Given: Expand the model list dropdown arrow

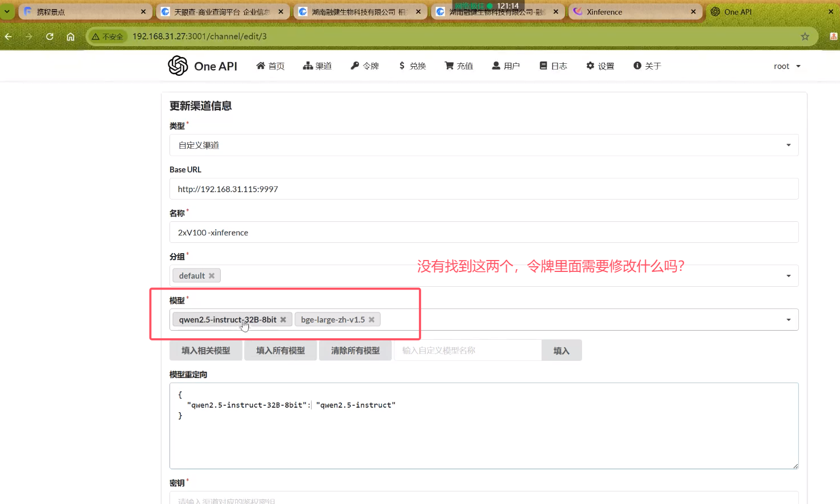Looking at the screenshot, I should (x=788, y=320).
